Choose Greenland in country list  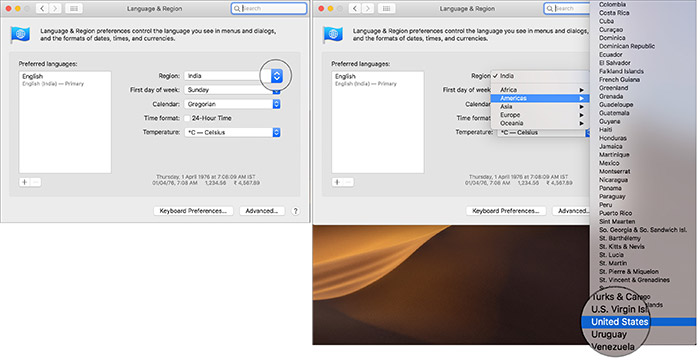pyautogui.click(x=613, y=88)
